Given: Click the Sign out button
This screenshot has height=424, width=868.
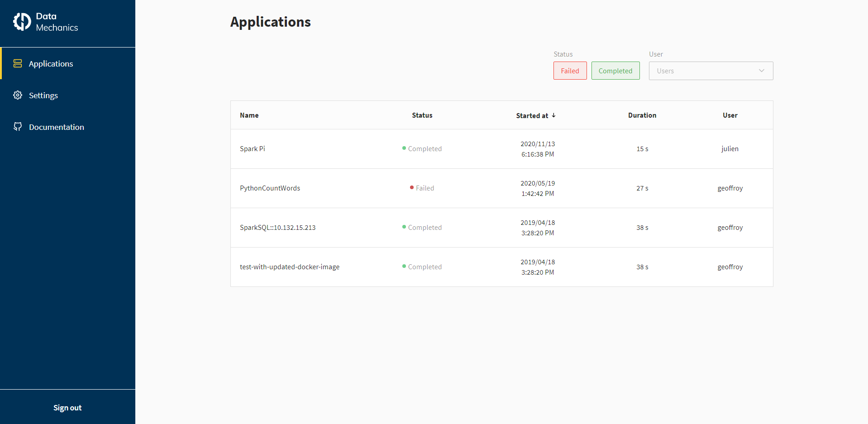Looking at the screenshot, I should pos(67,407).
